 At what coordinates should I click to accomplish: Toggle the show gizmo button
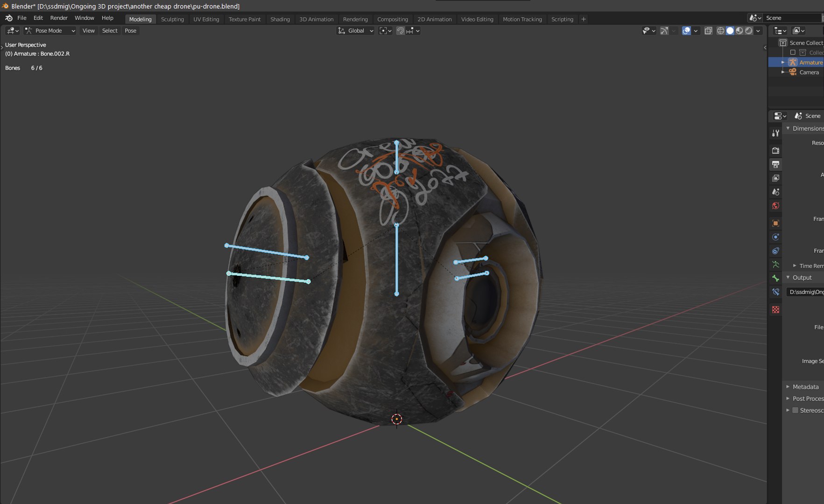(664, 31)
